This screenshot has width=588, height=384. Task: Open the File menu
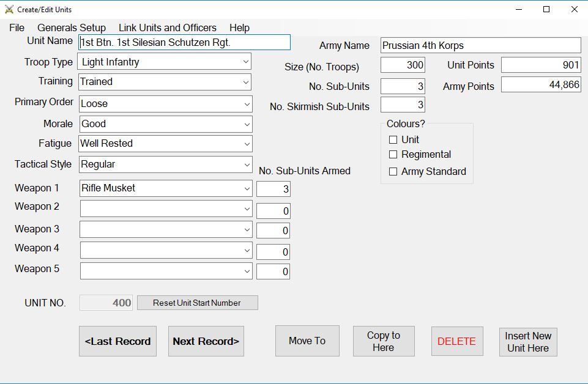(16, 28)
